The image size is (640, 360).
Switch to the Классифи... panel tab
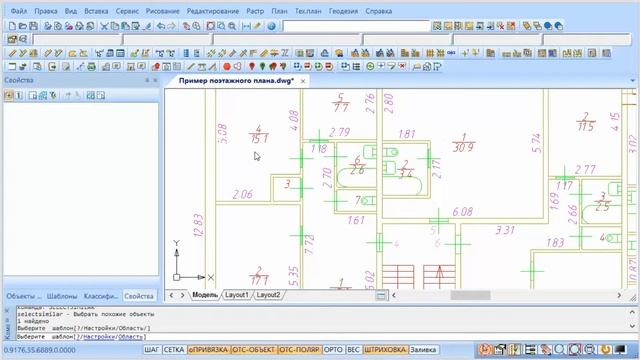click(100, 296)
